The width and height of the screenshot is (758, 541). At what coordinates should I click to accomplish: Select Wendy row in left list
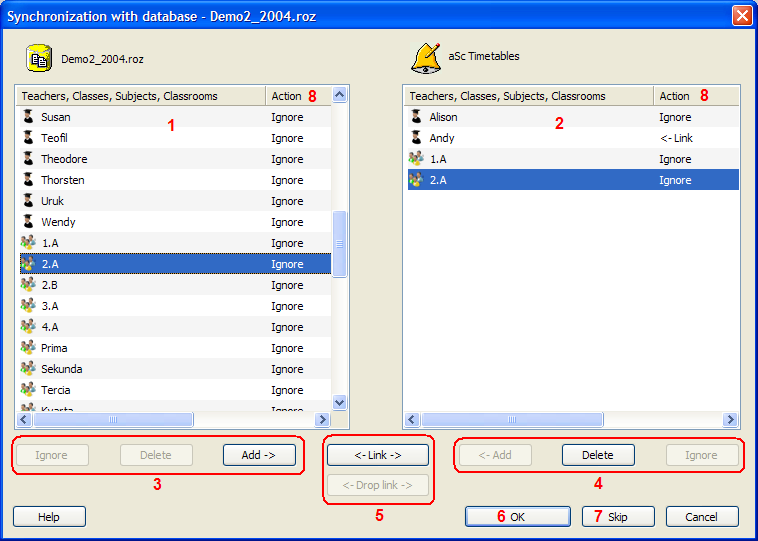tap(150, 222)
